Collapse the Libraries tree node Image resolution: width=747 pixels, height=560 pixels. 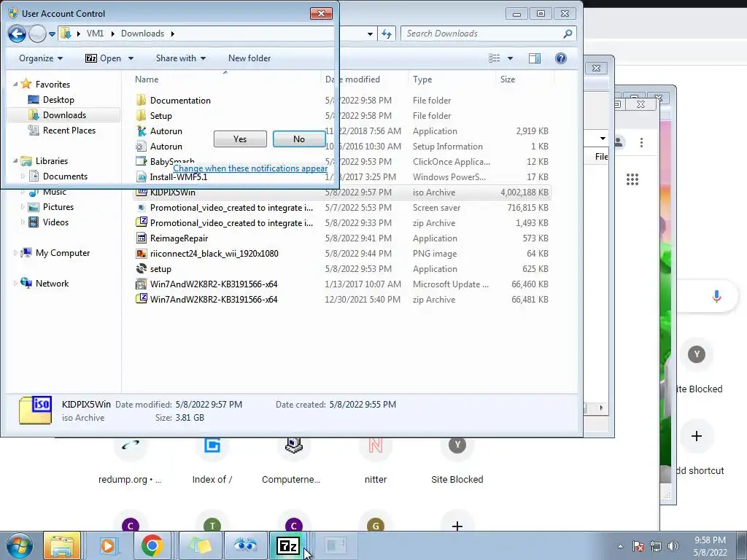point(15,161)
